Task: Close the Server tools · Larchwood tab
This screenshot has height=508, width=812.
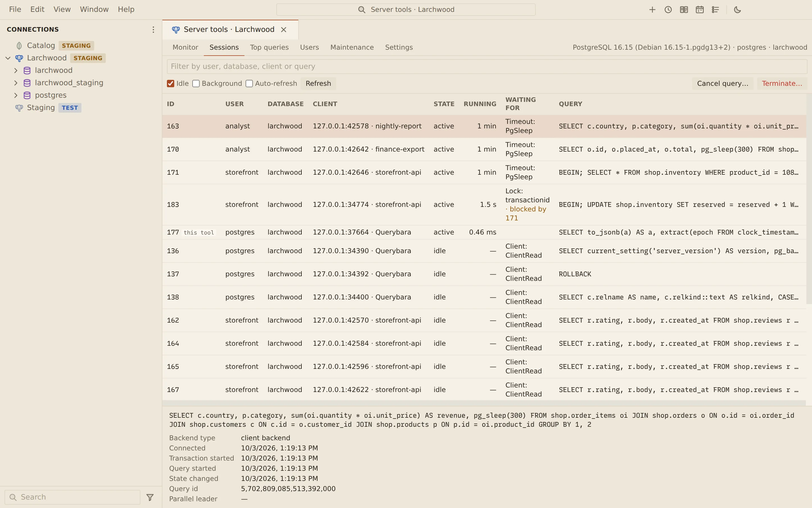Action: point(284,30)
